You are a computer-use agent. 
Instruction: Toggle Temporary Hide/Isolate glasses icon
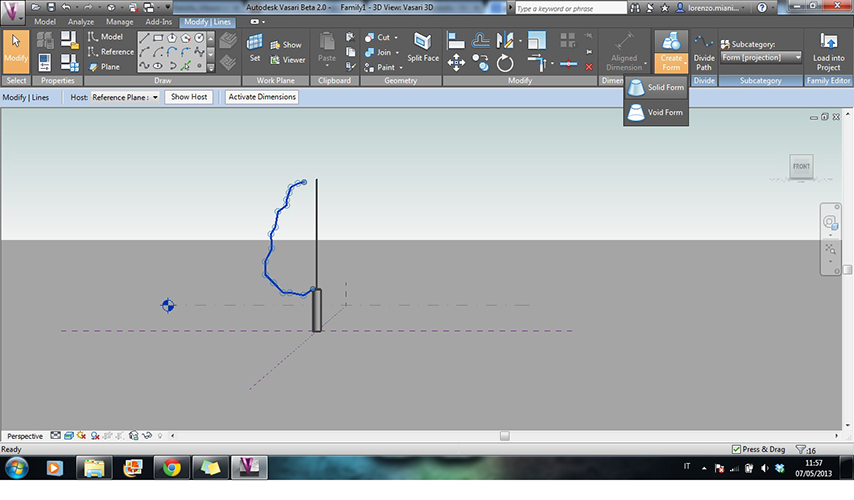[x=147, y=436]
